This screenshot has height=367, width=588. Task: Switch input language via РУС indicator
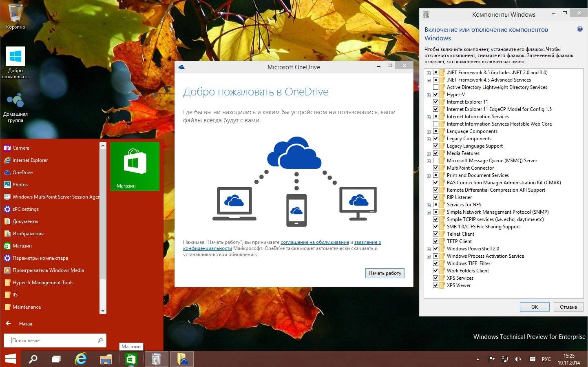point(546,359)
